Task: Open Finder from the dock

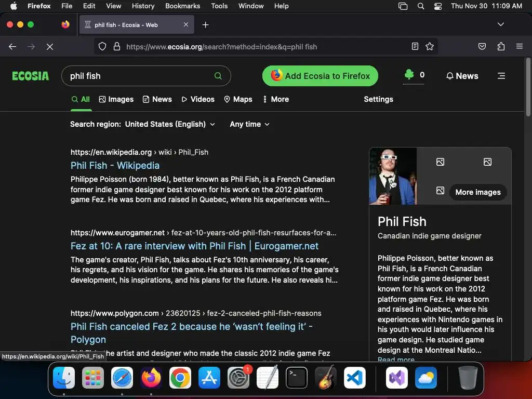Action: click(x=64, y=378)
